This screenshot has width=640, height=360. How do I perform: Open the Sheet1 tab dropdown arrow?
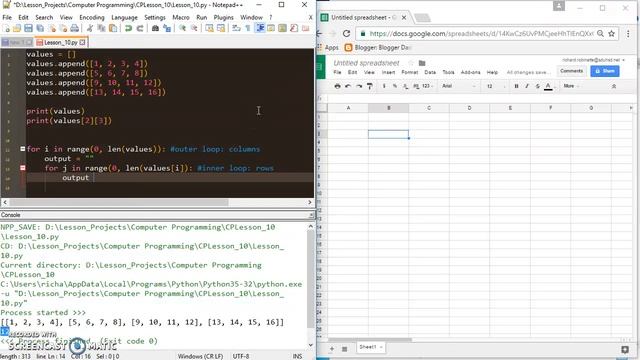(x=381, y=347)
